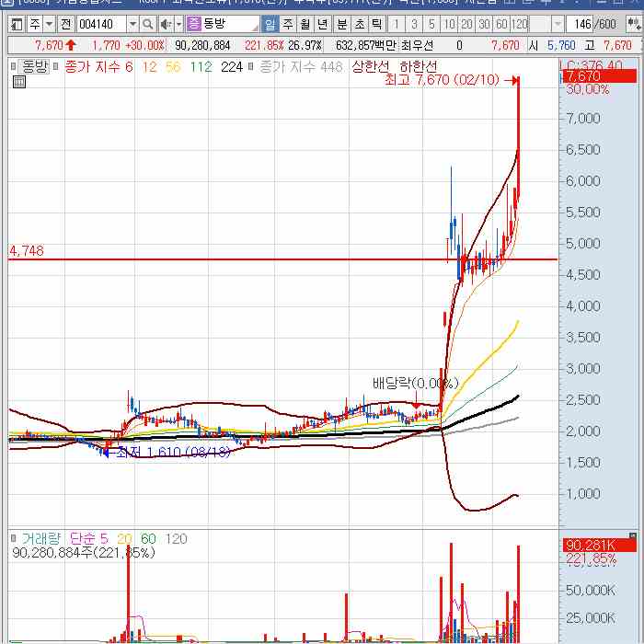Click stock code field showing 004140

coord(101,24)
